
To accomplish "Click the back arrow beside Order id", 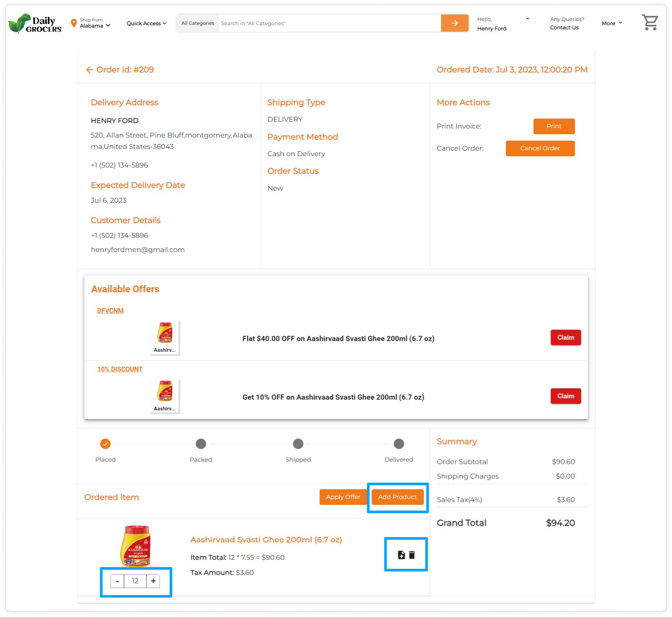I will (89, 70).
